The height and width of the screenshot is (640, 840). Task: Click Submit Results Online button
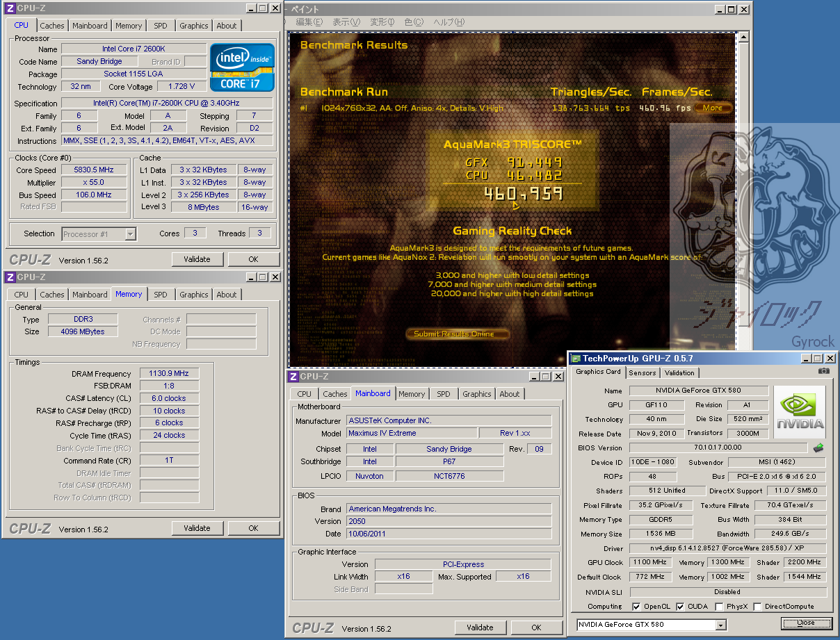pos(457,334)
